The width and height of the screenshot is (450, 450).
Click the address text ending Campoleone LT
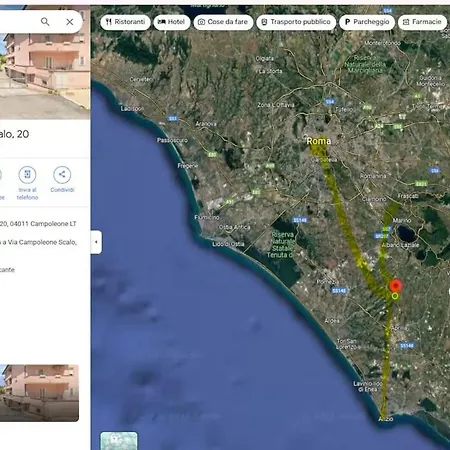tap(38, 224)
